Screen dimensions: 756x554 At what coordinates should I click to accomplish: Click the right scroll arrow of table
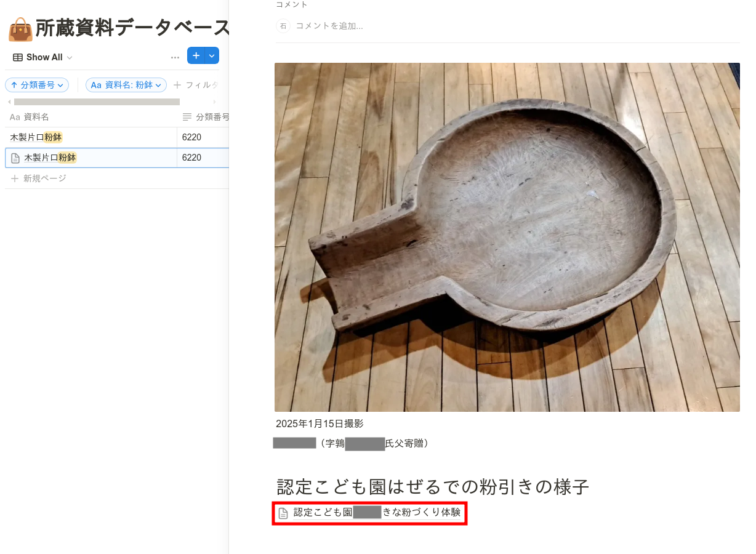[215, 102]
